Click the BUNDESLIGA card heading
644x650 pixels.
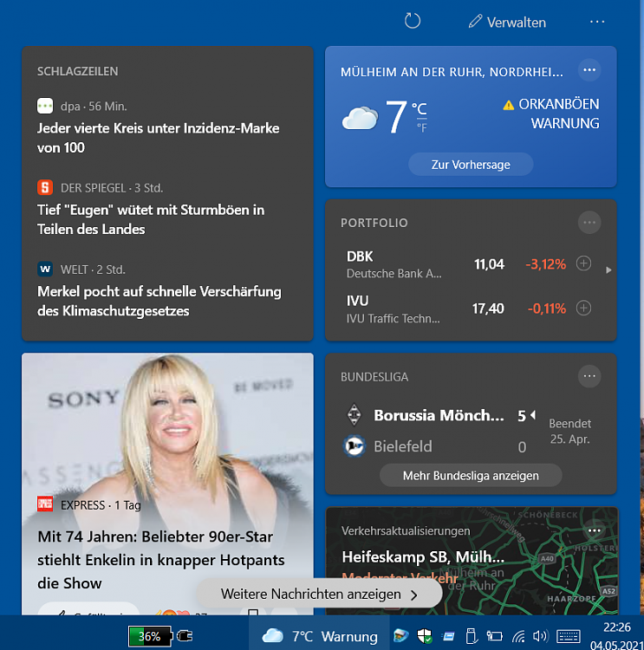click(374, 377)
